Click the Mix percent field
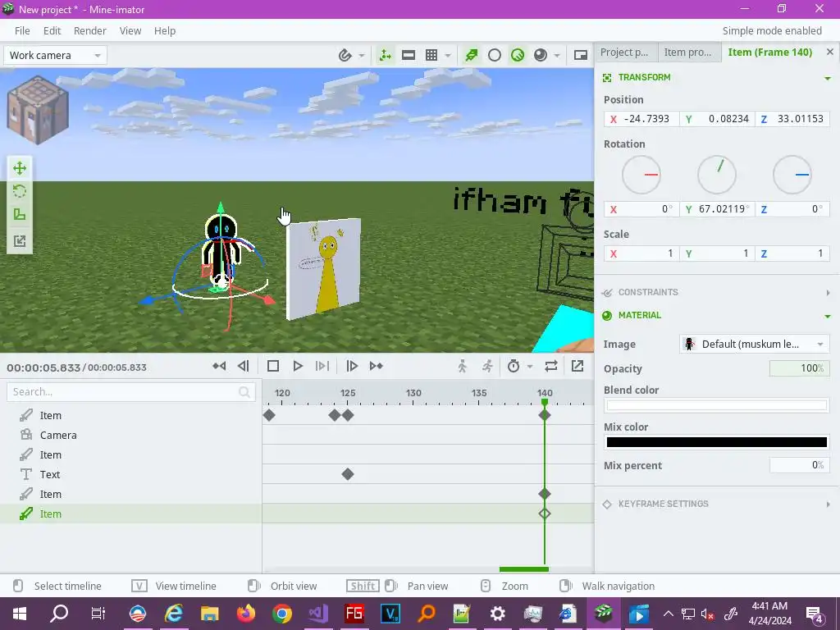This screenshot has width=840, height=630. point(799,465)
